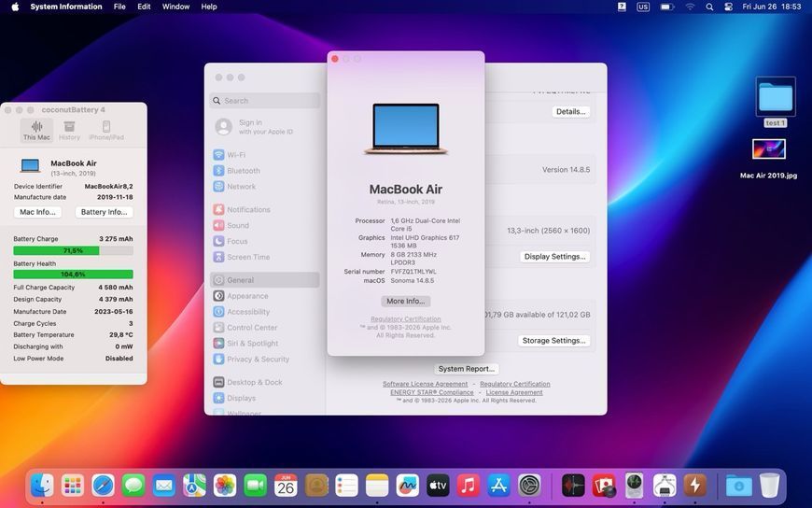
Task: Click the Battery Charge 71,5% bar
Action: point(73,251)
